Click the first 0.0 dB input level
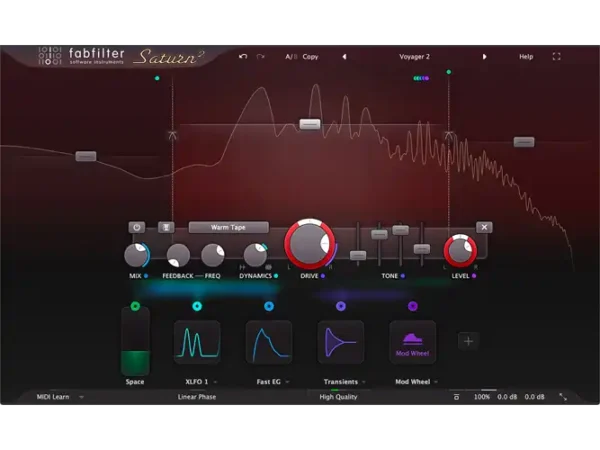 pyautogui.click(x=507, y=397)
